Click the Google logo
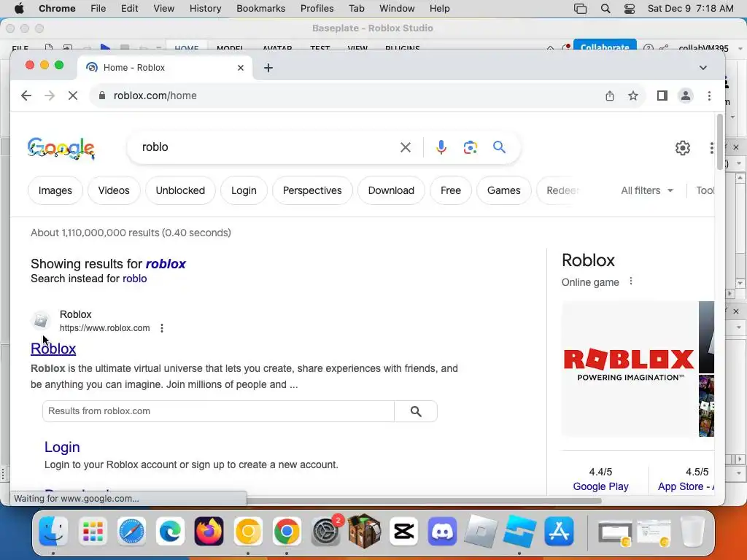The width and height of the screenshot is (747, 560). pos(61,148)
